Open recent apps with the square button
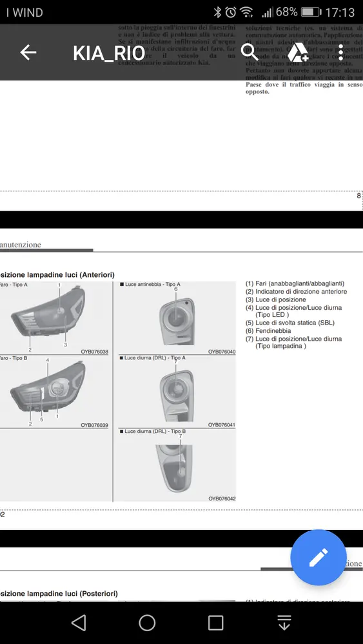Viewport: 363px width, 644px height. 215,623
